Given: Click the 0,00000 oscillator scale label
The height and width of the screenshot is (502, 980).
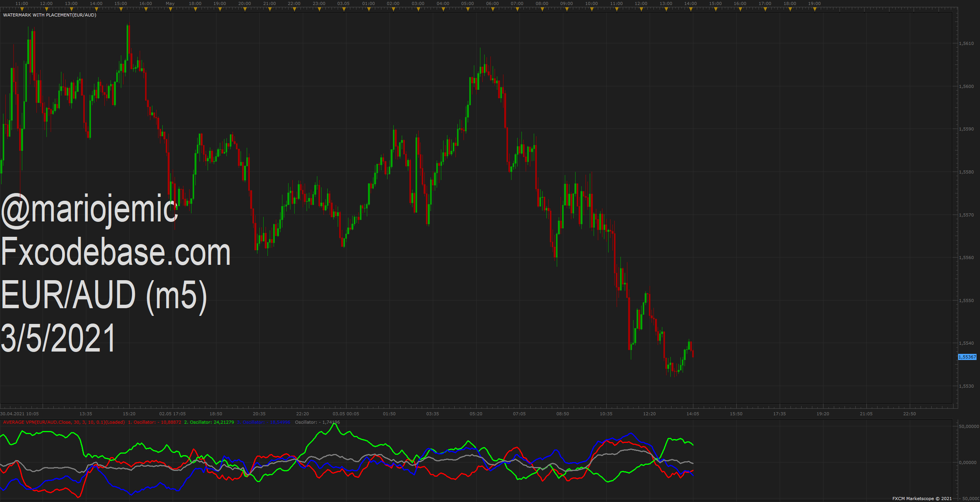Looking at the screenshot, I should point(967,462).
